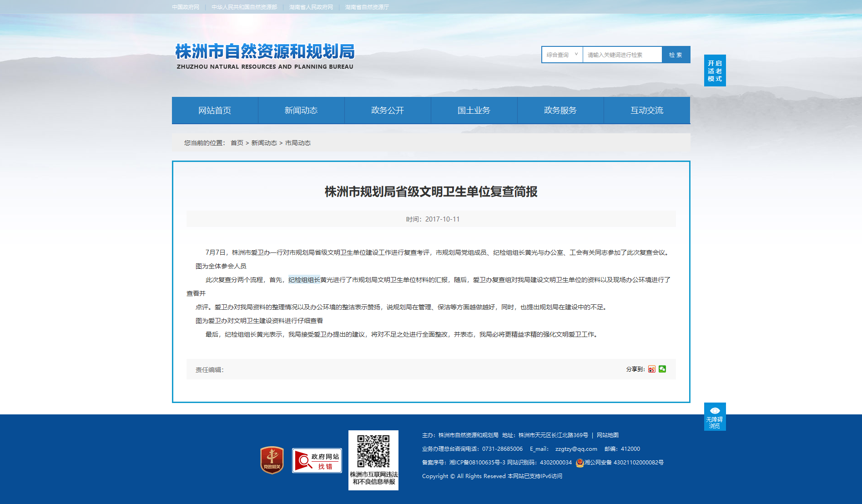The height and width of the screenshot is (504, 862).
Task: Click the caption 图为全体参会人员
Action: 221,266
